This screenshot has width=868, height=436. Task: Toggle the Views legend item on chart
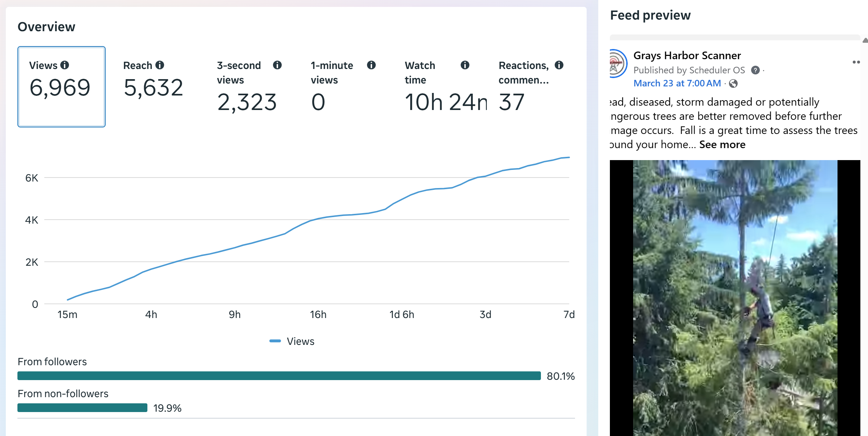tap(292, 341)
